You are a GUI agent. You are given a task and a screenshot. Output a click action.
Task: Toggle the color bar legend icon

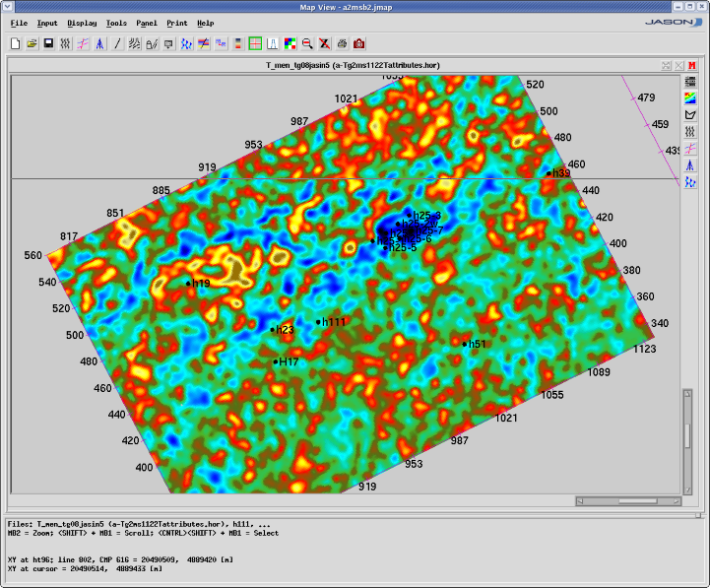tap(238, 43)
